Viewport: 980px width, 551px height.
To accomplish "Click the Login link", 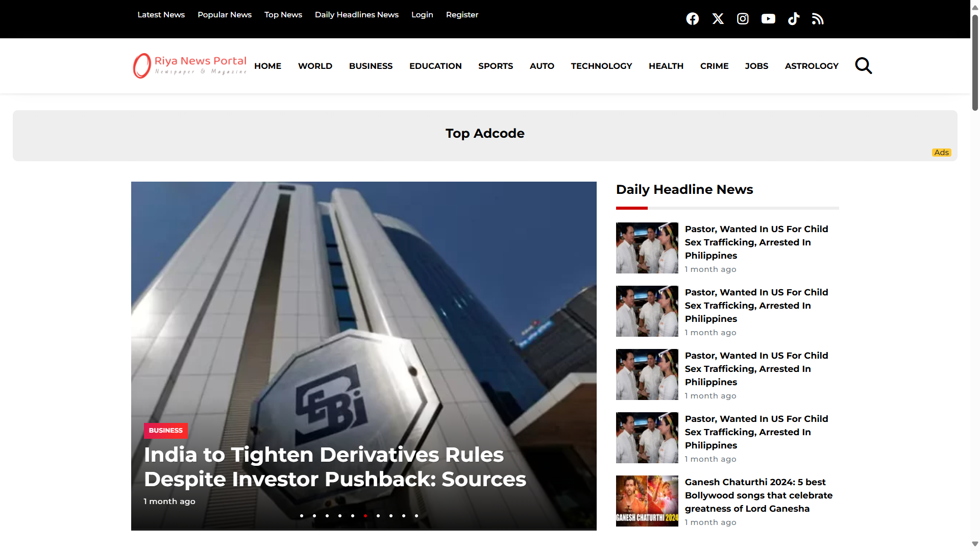I will (422, 15).
